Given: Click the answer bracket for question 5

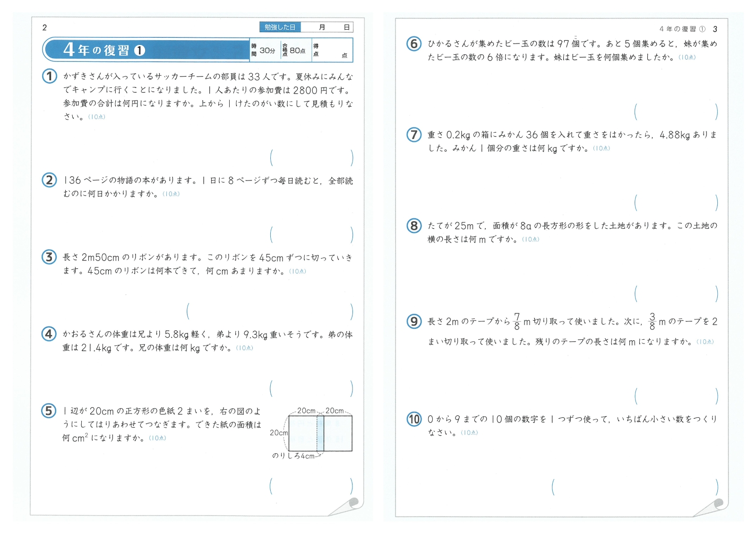Looking at the screenshot, I should 311,486.
